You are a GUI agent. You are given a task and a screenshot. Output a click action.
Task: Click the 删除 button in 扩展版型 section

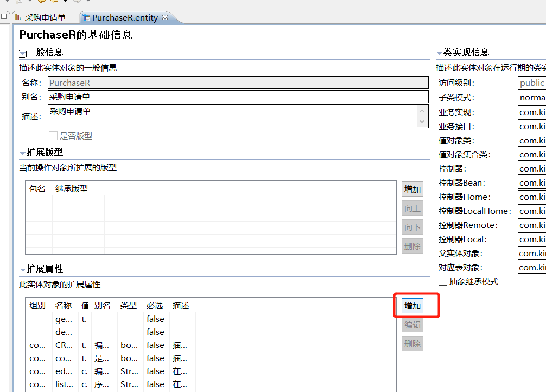click(x=412, y=246)
